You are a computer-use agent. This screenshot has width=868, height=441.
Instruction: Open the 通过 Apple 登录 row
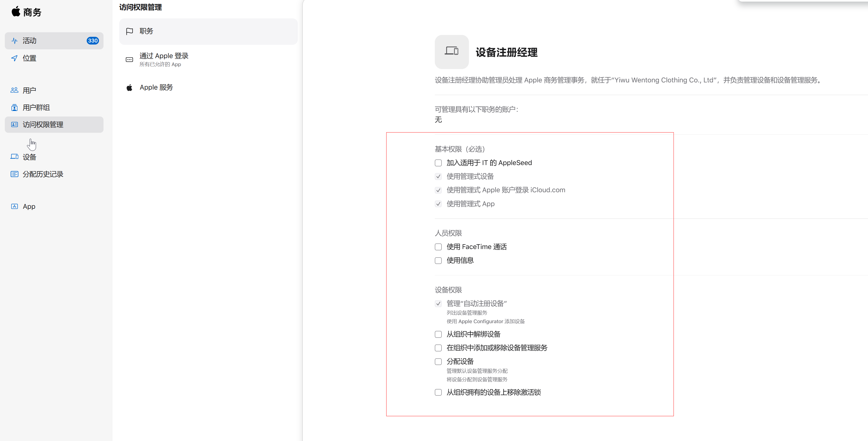click(208, 60)
